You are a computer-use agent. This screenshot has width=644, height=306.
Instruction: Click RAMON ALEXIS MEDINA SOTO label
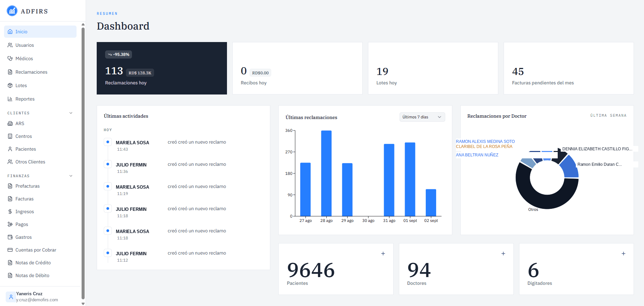click(x=485, y=142)
